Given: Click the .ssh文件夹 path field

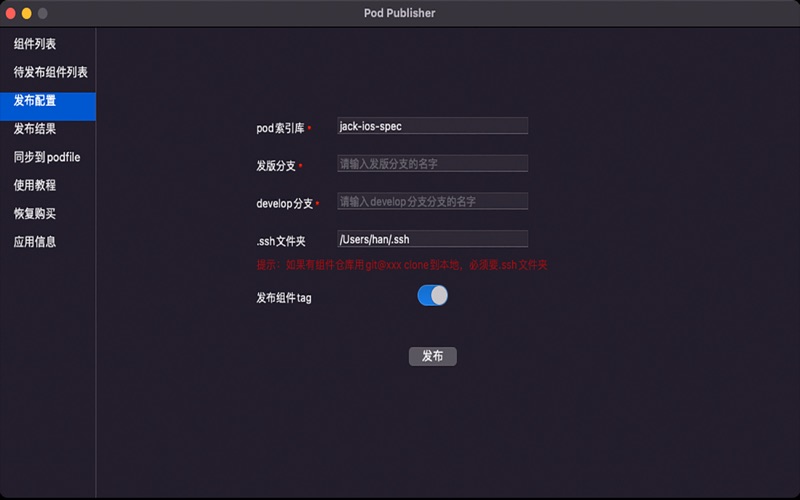Looking at the screenshot, I should [x=433, y=239].
